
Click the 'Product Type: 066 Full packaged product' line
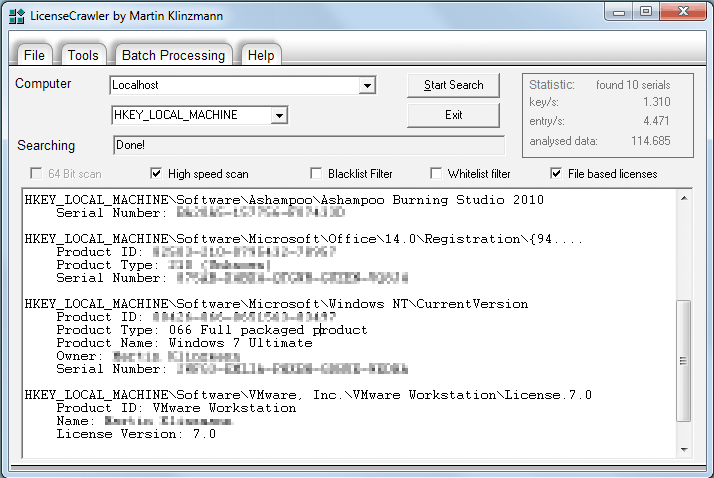click(x=212, y=330)
